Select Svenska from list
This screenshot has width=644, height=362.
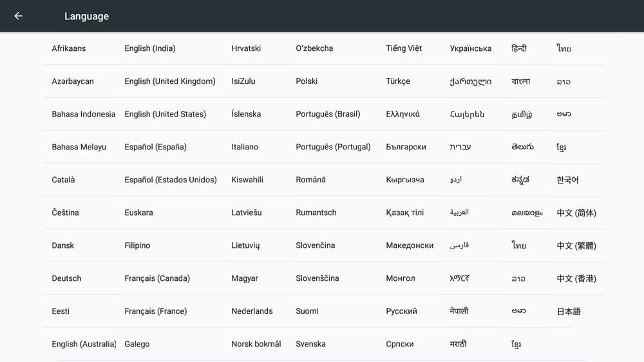point(311,344)
